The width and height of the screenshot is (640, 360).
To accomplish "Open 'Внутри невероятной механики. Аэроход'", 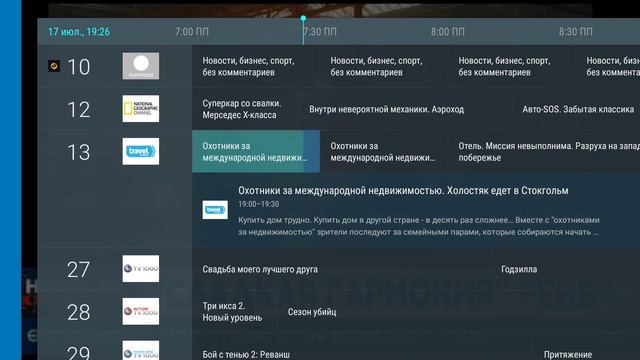I will coord(405,109).
